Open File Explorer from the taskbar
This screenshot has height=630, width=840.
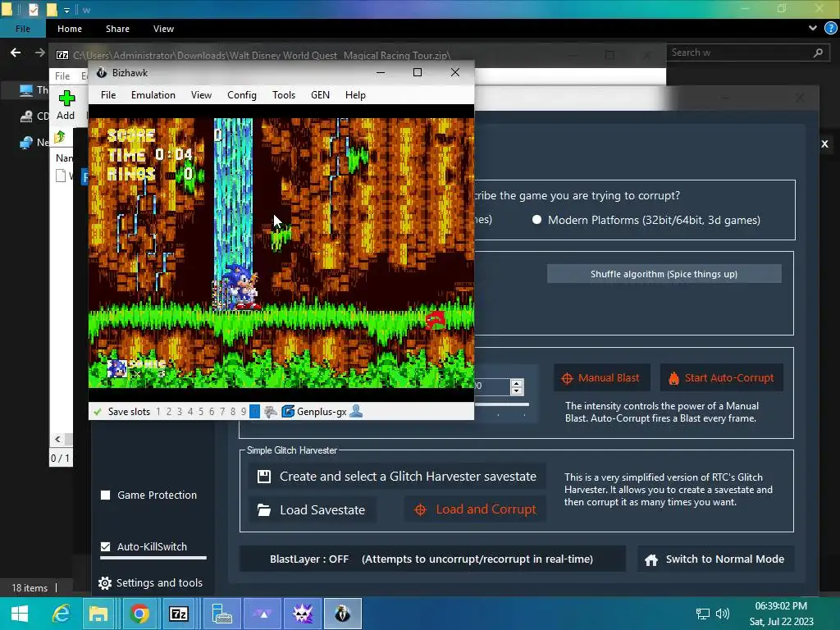(98, 614)
